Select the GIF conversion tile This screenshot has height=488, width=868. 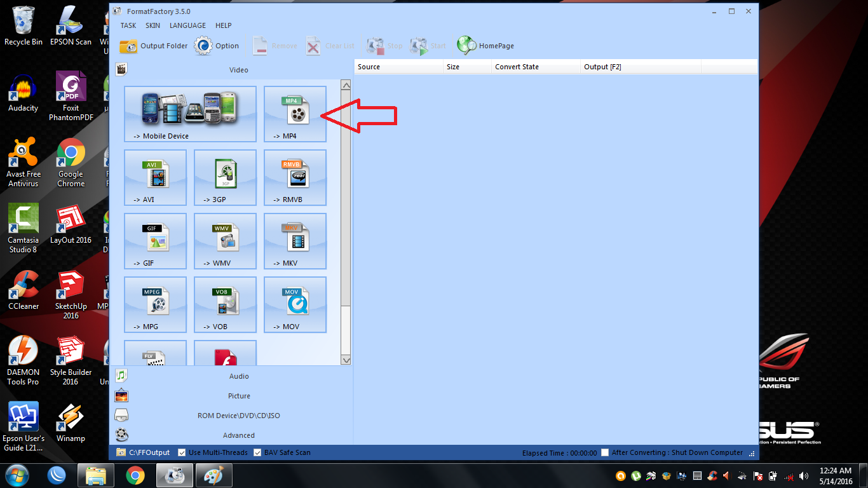click(x=155, y=241)
